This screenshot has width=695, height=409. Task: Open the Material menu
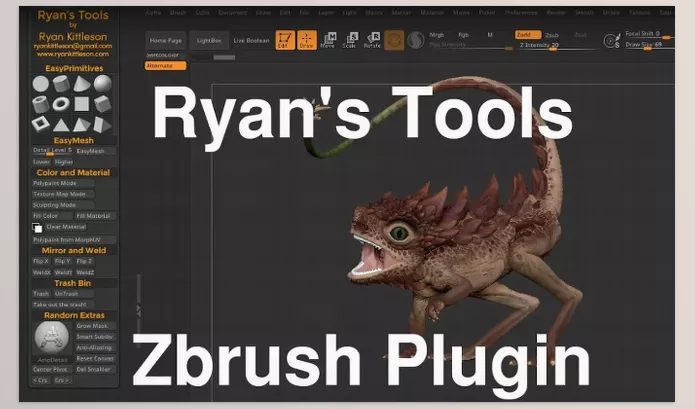[432, 13]
